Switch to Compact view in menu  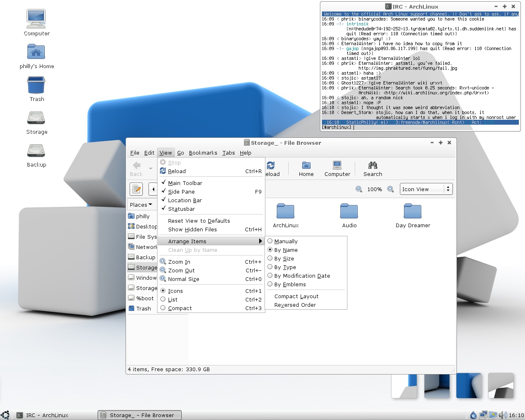(x=211, y=308)
